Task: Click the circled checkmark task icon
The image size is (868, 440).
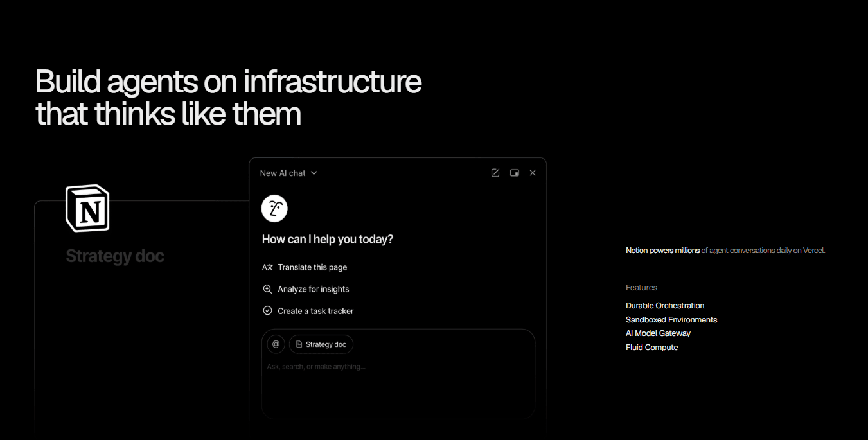Action: 268,311
